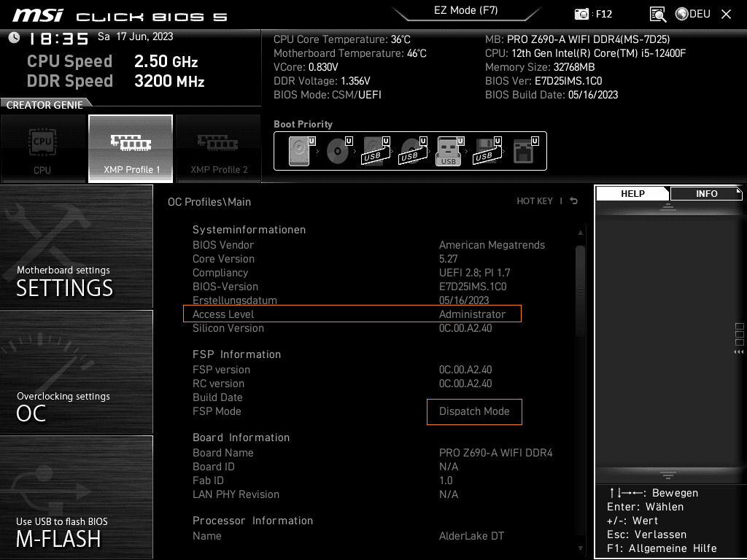Switch to EZ Mode (F7)
The image size is (747, 560).
click(466, 10)
